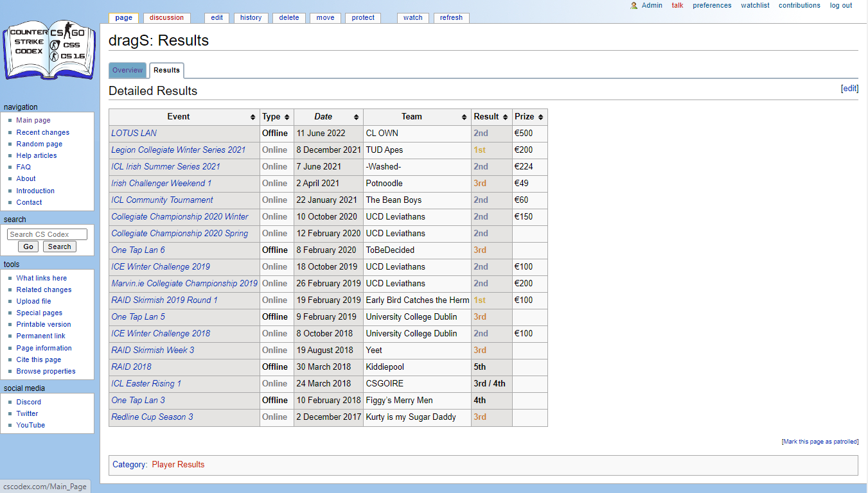Focus the Search CS Codex field
The height and width of the screenshot is (493, 868).
48,234
